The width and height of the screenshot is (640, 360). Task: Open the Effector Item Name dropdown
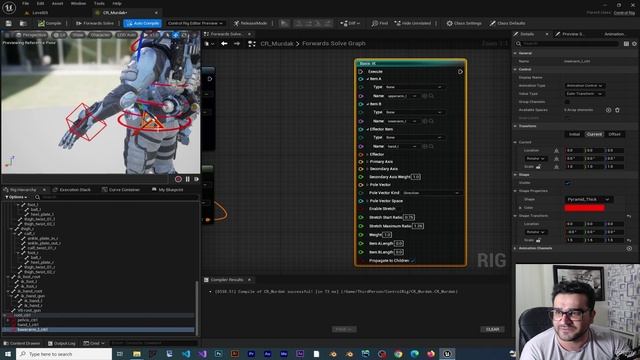click(x=402, y=147)
